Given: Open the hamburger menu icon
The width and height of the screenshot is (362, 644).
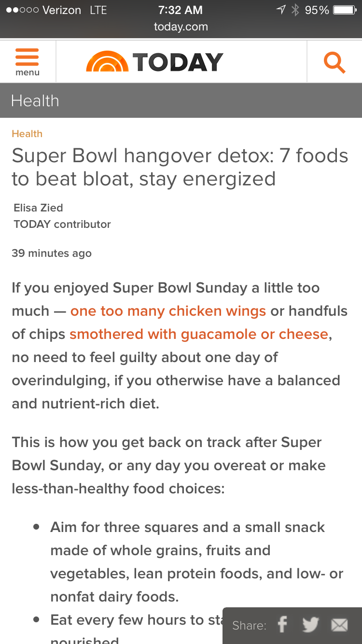Looking at the screenshot, I should tap(27, 57).
